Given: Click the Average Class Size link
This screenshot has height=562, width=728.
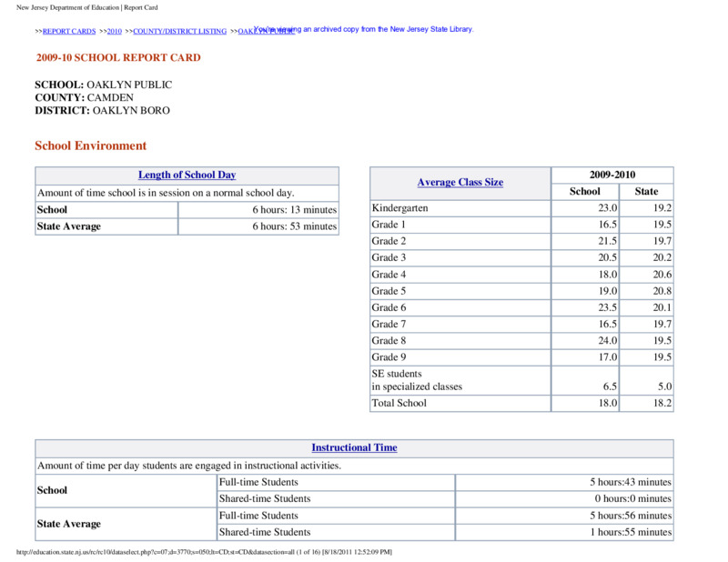Looking at the screenshot, I should click(460, 183).
